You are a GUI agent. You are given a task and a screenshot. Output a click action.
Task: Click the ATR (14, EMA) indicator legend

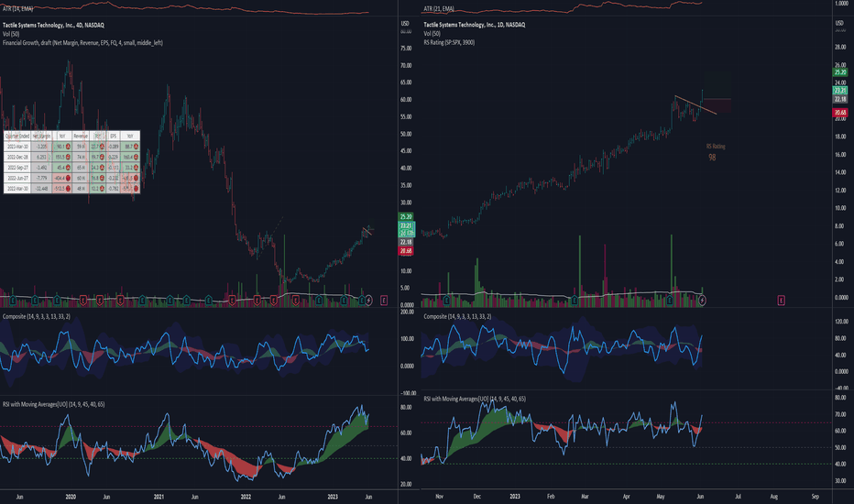tap(17, 9)
